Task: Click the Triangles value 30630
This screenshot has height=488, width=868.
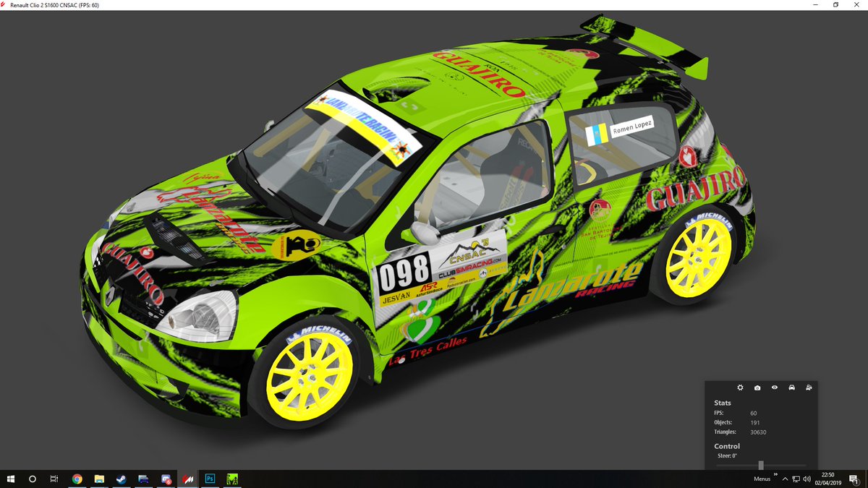Action: point(758,432)
